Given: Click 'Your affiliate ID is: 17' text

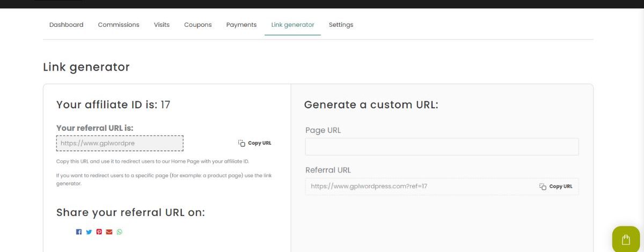Looking at the screenshot, I should pos(113,105).
